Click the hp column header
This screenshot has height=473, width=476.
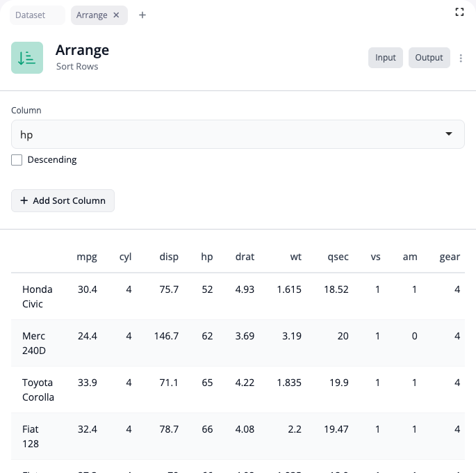(x=206, y=257)
